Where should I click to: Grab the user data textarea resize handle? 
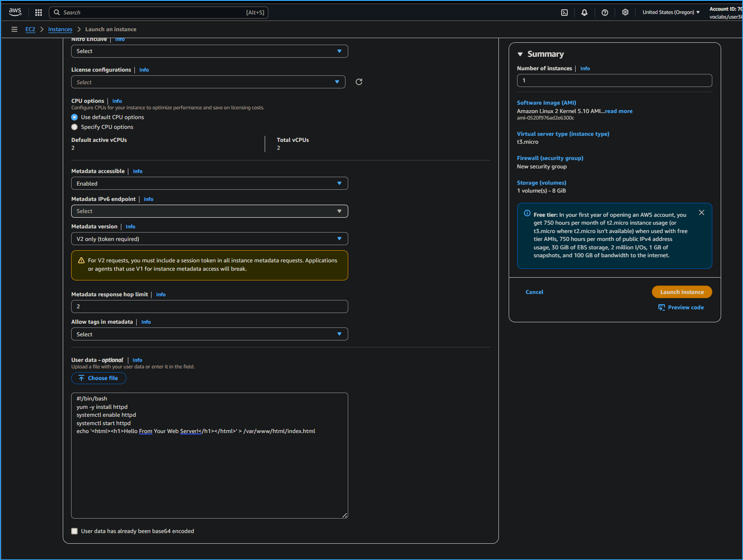(345, 515)
